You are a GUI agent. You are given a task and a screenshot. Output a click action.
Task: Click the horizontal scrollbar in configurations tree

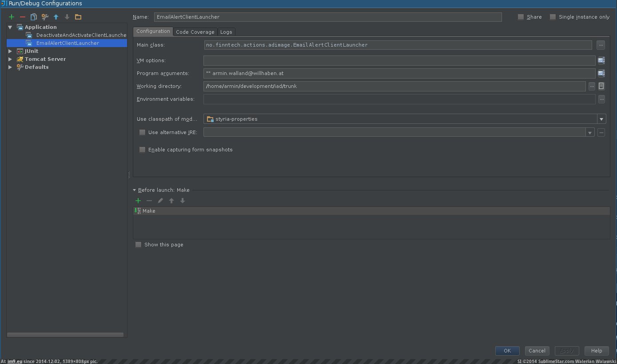[65, 335]
